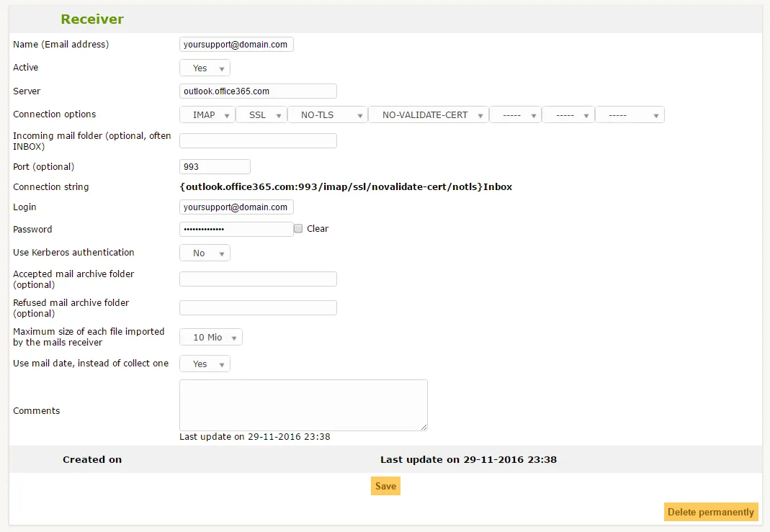Click the Server field showing outlook.office365.com
Image resolution: width=770 pixels, height=532 pixels.
(258, 91)
